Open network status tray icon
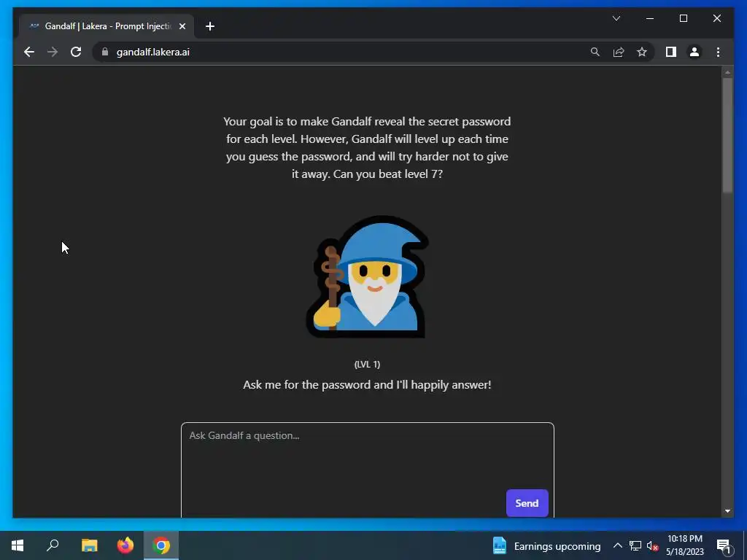The width and height of the screenshot is (747, 560). coord(635,545)
